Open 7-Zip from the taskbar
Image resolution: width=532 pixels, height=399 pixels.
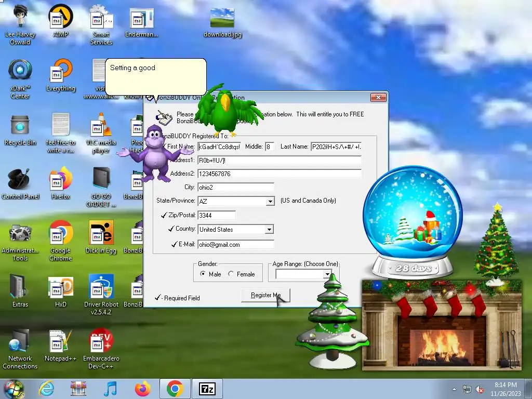pos(207,389)
